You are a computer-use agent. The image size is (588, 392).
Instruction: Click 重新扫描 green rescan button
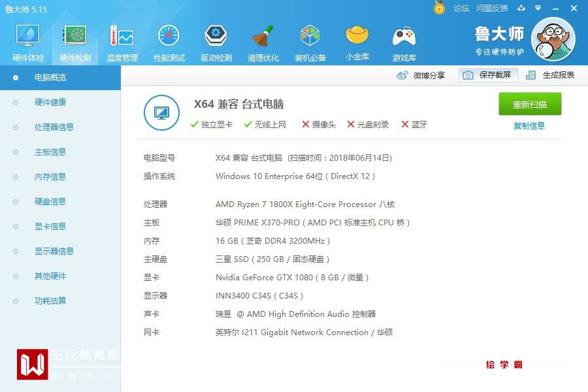pyautogui.click(x=530, y=104)
